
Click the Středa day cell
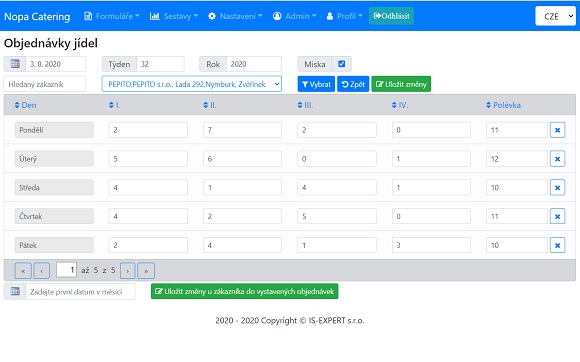coord(54,188)
